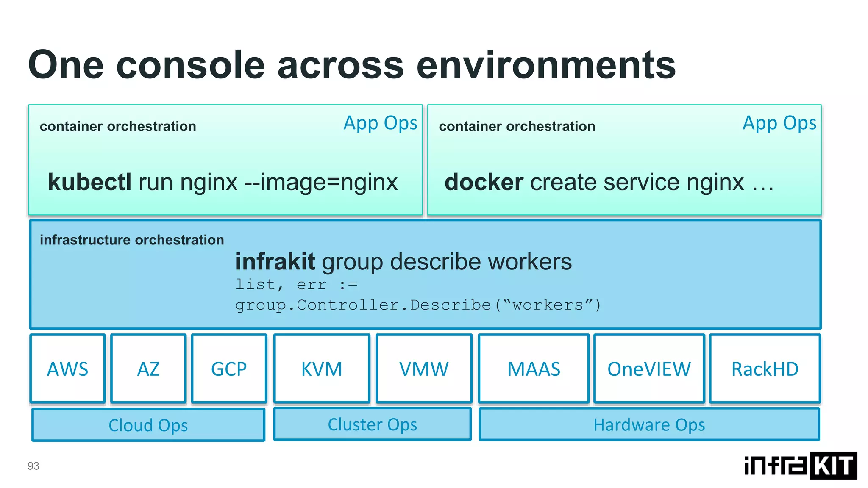Viewport: 868px width, 488px height.
Task: Select the RackHD box
Action: tap(765, 369)
